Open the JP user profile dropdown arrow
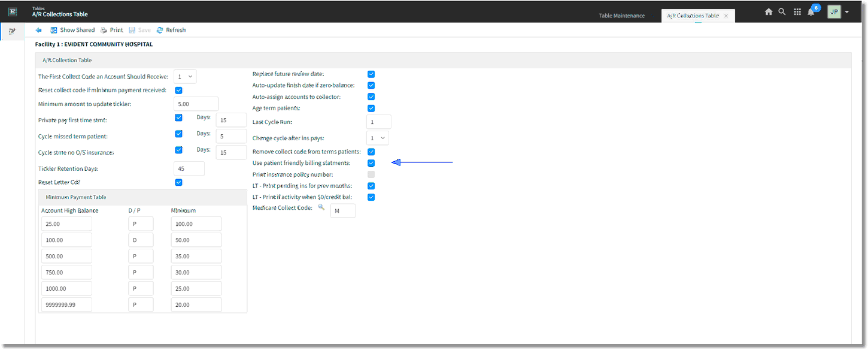This screenshot has height=350, width=868. coord(847,12)
